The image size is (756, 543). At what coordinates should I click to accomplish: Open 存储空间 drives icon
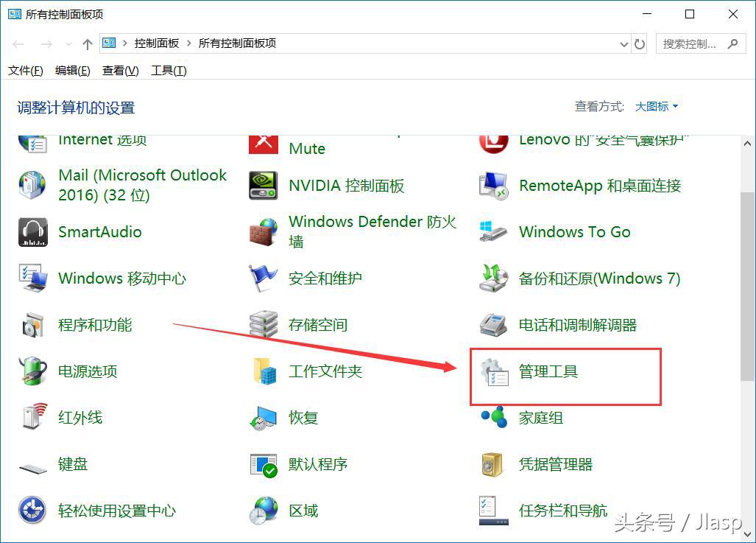(264, 324)
